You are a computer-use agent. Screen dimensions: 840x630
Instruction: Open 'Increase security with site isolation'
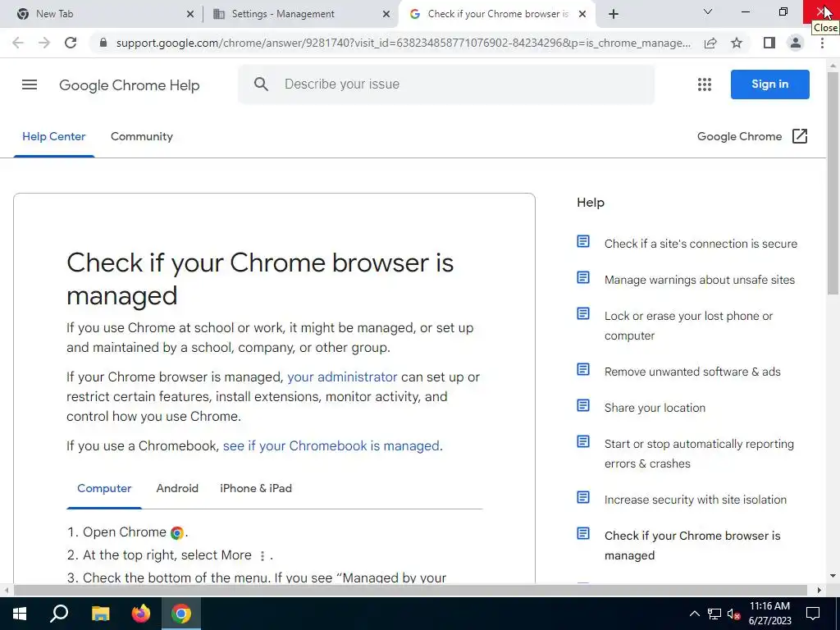click(x=696, y=500)
